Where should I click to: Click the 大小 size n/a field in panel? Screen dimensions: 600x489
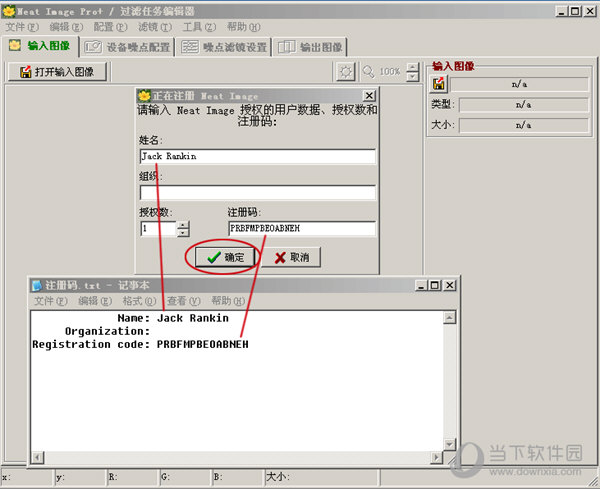coord(523,125)
